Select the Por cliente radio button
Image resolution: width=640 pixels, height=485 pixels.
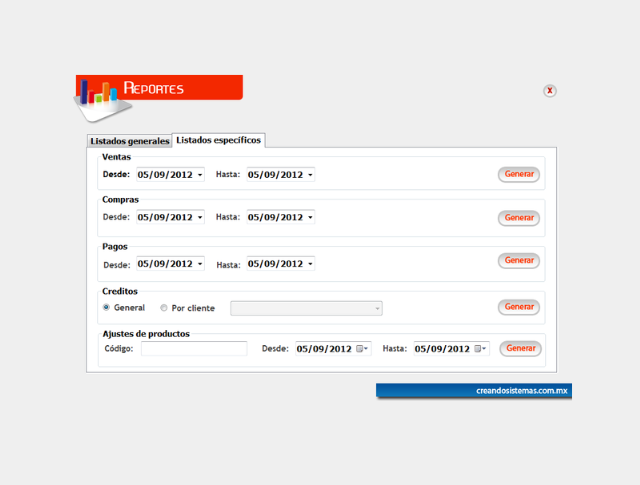pyautogui.click(x=164, y=308)
